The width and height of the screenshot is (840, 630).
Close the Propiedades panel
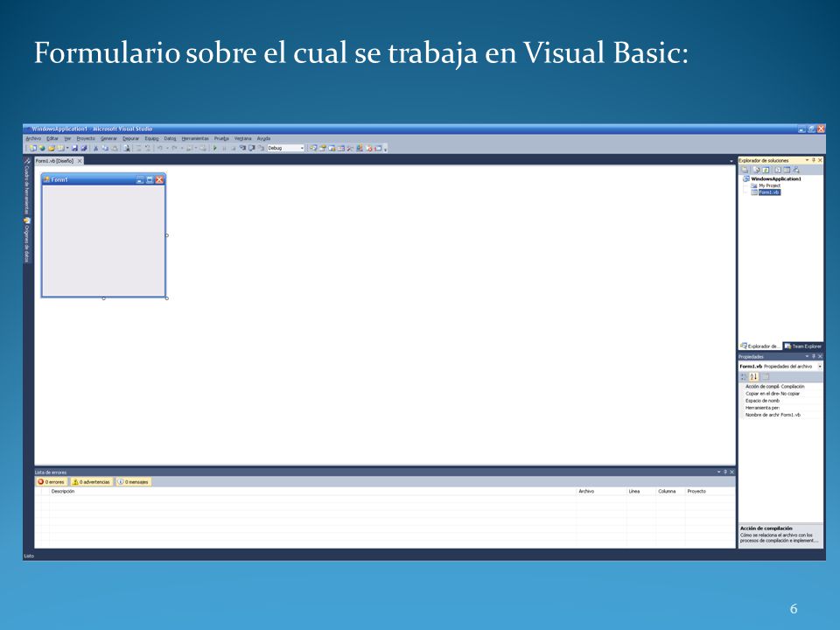click(x=820, y=356)
